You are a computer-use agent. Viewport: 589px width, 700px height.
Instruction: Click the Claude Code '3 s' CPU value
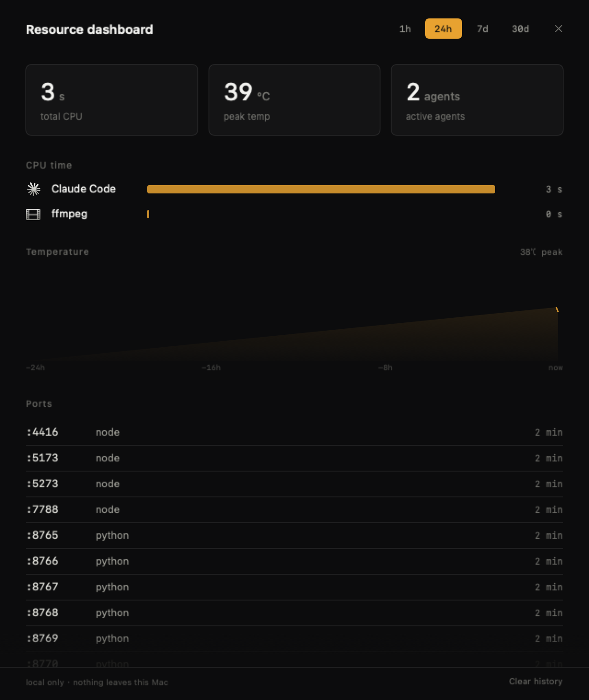pyautogui.click(x=554, y=189)
